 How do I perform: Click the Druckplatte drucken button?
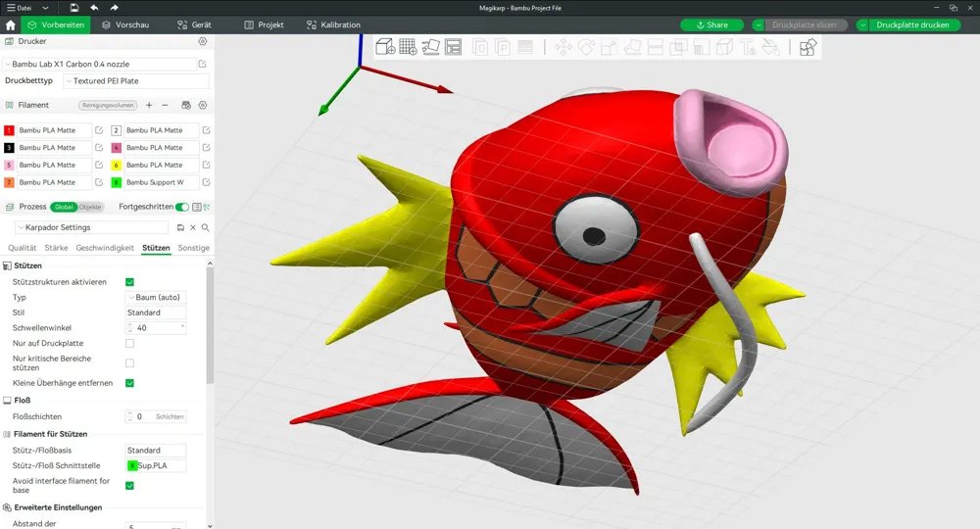(x=912, y=25)
